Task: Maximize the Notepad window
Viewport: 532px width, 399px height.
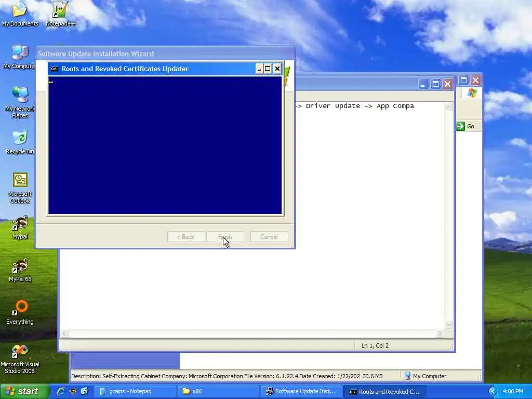Action: (435, 84)
